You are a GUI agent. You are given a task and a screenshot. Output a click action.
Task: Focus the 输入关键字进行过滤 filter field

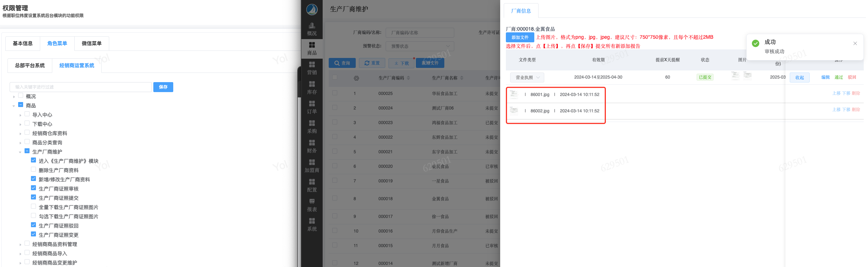point(81,87)
